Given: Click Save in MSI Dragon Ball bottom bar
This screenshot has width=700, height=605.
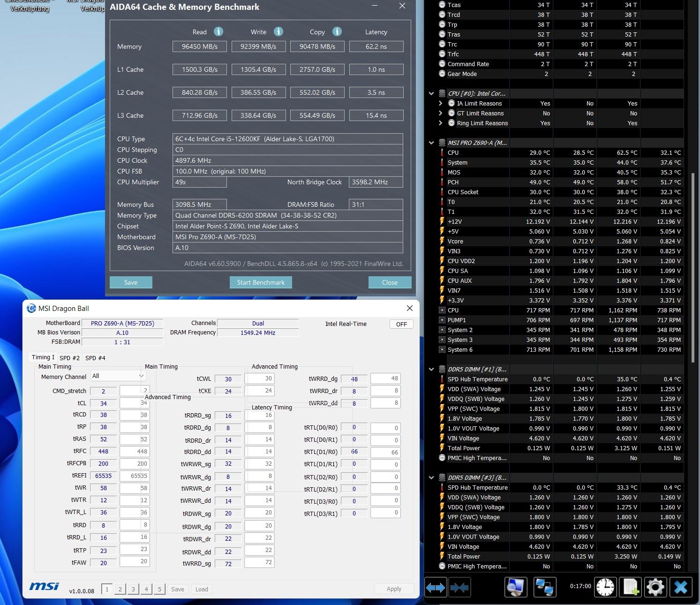Looking at the screenshot, I should tap(178, 589).
